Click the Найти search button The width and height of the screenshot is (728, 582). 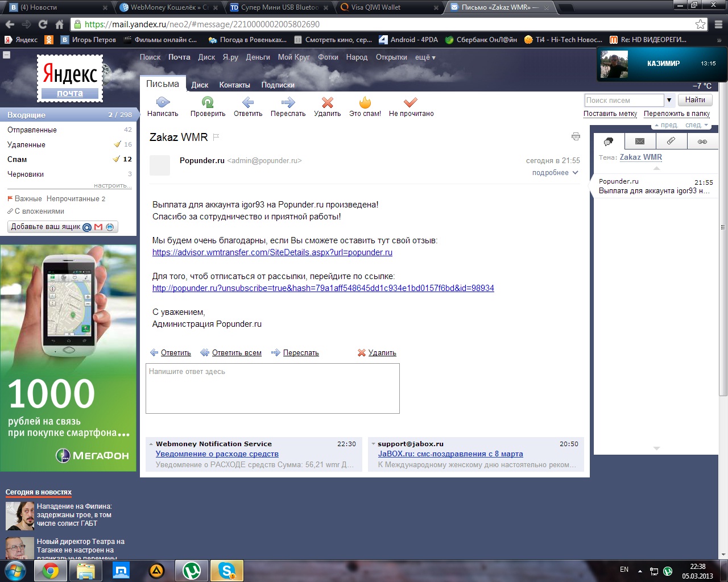[x=695, y=100]
